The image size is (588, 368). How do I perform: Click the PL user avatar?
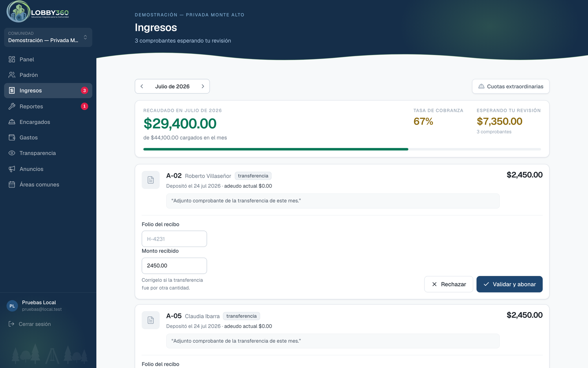coord(12,306)
